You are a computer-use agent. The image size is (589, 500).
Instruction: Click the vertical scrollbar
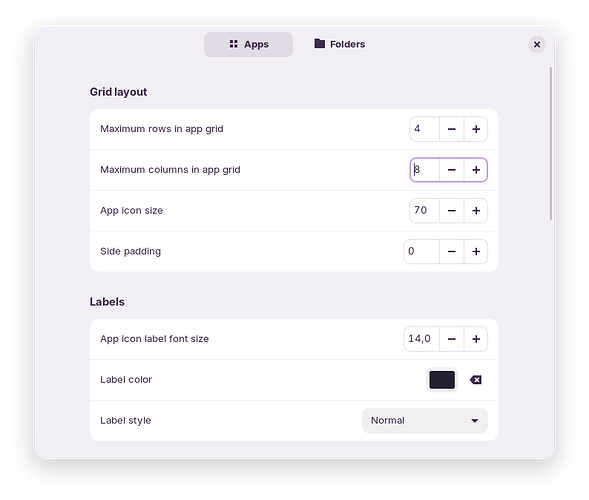[551, 144]
